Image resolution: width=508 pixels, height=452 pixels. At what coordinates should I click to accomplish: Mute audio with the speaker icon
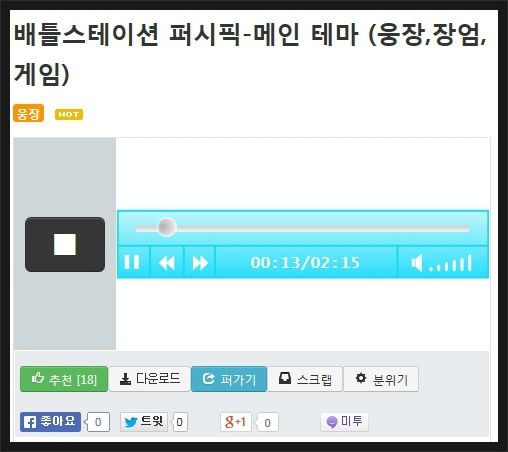coord(417,263)
